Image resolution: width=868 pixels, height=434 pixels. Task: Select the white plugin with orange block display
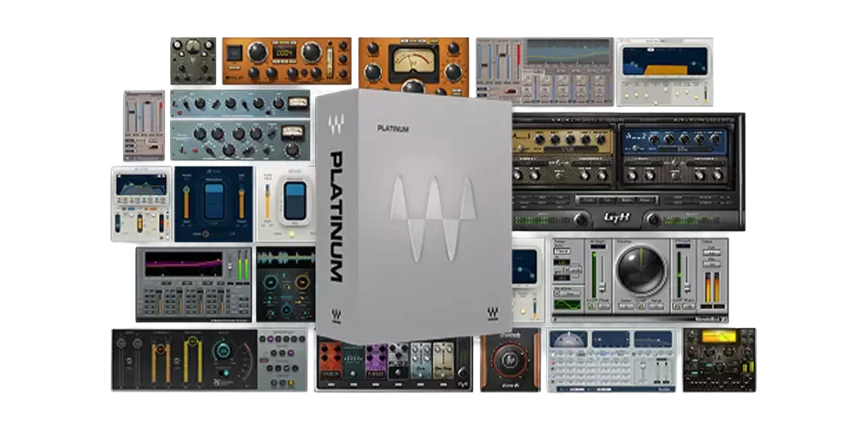tap(665, 71)
